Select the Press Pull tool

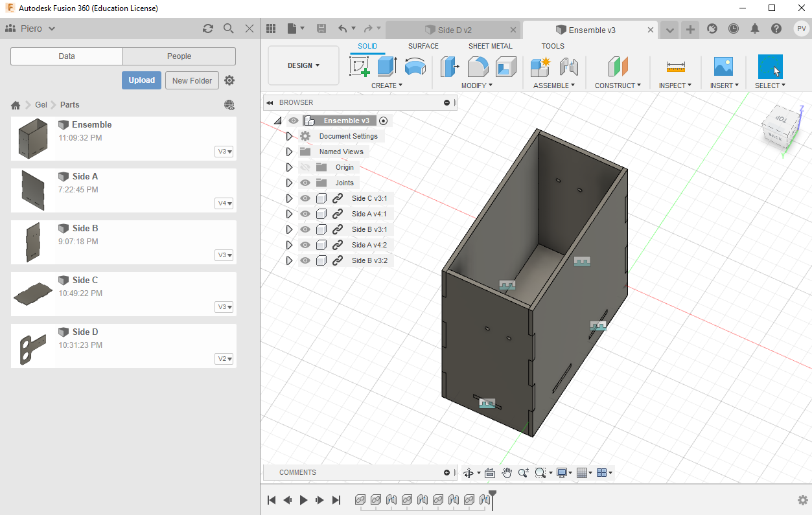449,67
